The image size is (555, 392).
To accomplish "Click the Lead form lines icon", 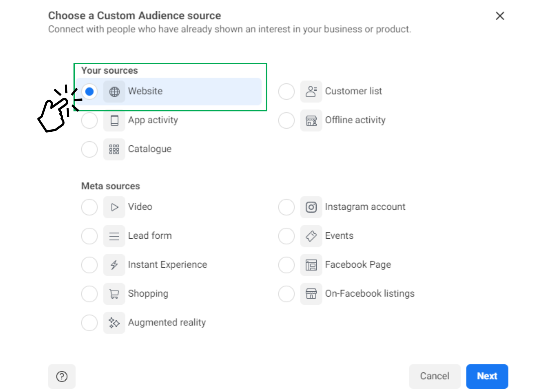I will point(114,236).
